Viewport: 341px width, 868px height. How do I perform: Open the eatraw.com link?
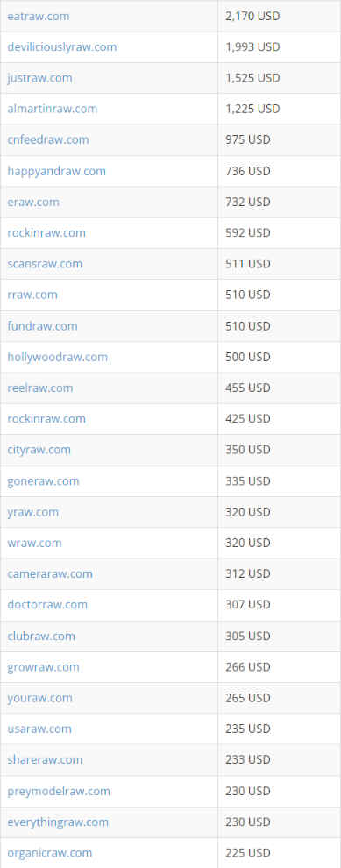(39, 16)
